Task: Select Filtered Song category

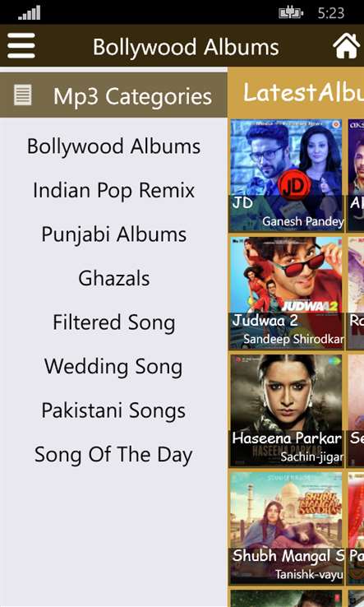Action: coord(113,323)
